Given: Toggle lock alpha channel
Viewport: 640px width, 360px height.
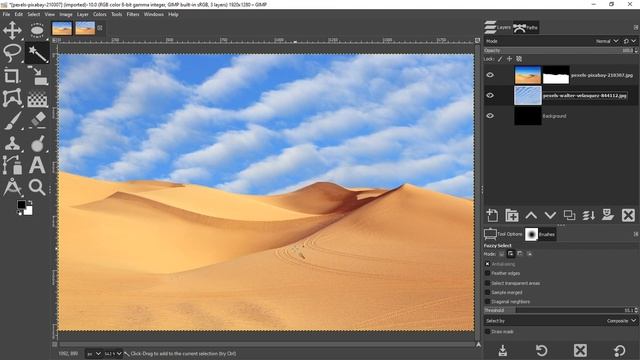Looking at the screenshot, I should pyautogui.click(x=519, y=59).
